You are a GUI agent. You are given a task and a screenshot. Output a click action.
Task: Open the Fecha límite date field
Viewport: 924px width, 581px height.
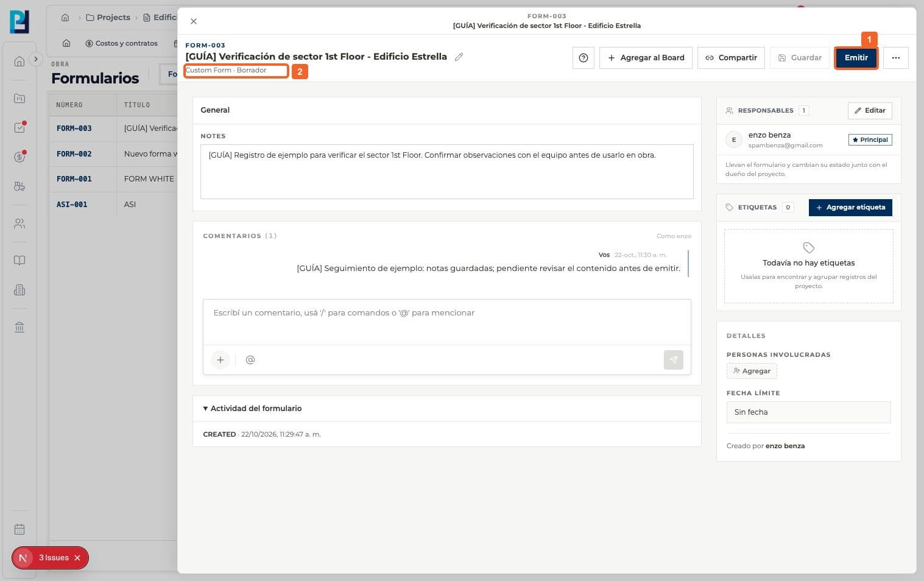808,412
